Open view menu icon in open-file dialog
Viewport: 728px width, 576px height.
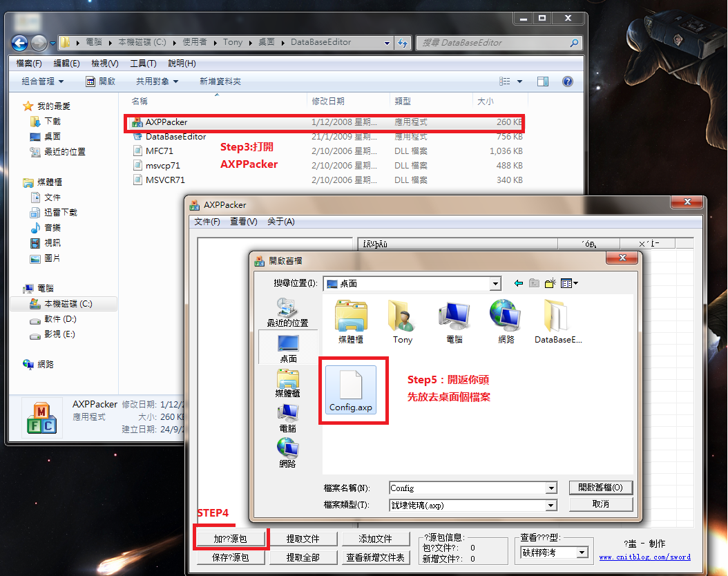[568, 283]
